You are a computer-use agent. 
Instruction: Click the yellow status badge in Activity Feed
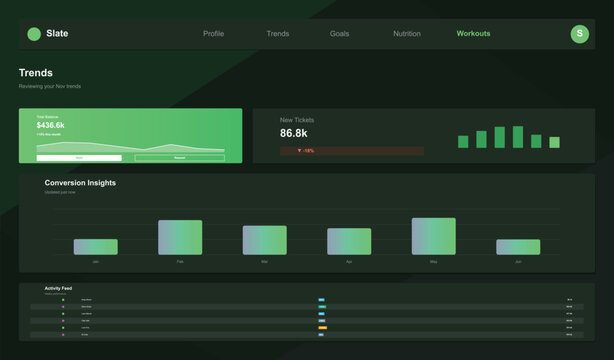tap(322, 327)
